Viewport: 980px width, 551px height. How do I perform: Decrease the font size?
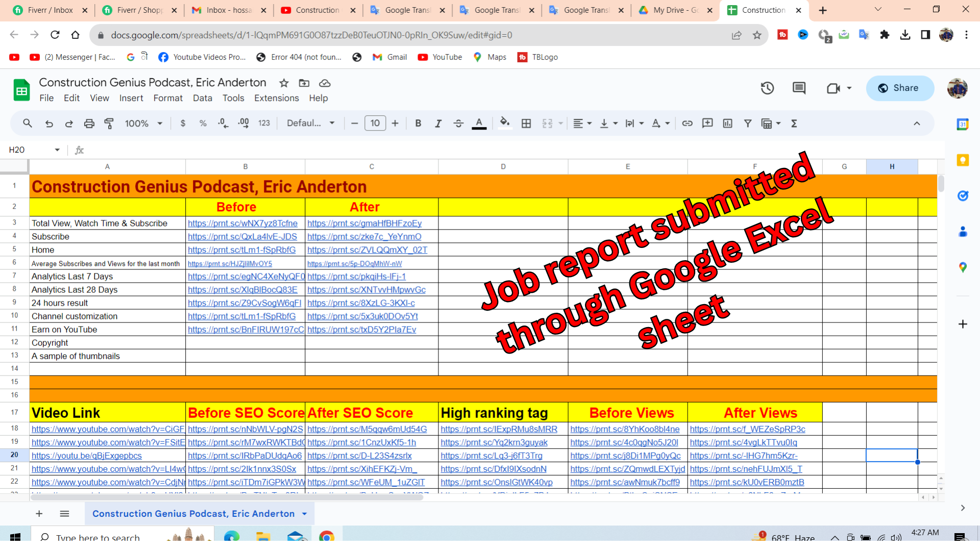pos(355,123)
